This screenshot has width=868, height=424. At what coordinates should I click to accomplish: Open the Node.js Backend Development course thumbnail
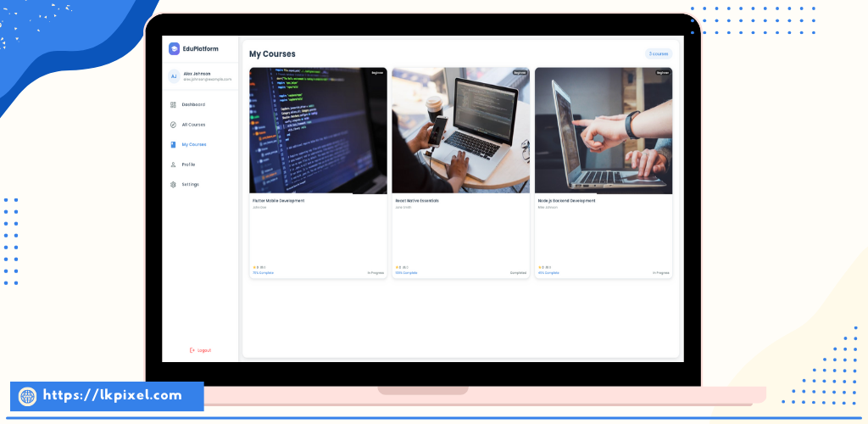point(604,131)
